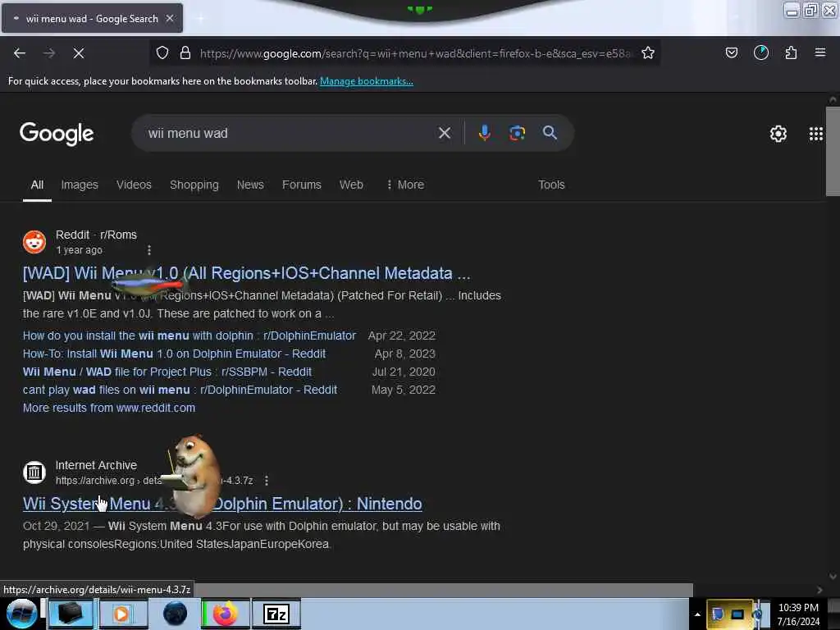Image resolution: width=840 pixels, height=630 pixels.
Task: Go back to the previous page
Action: pyautogui.click(x=20, y=53)
